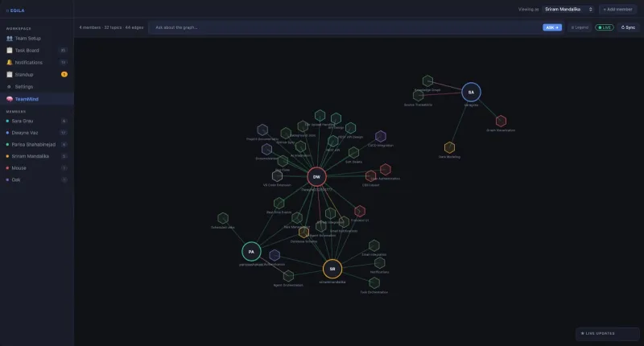The image size is (644, 346).
Task: Show the graph Legend
Action: click(x=580, y=27)
